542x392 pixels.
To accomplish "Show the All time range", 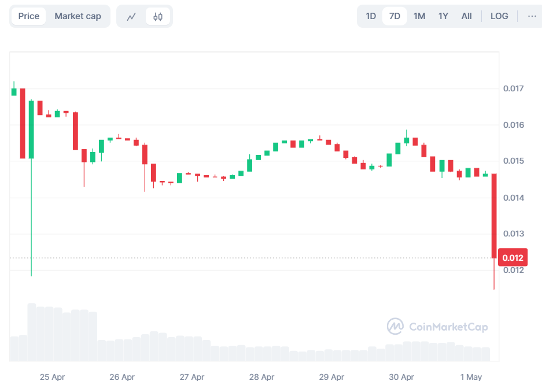I will tap(466, 16).
